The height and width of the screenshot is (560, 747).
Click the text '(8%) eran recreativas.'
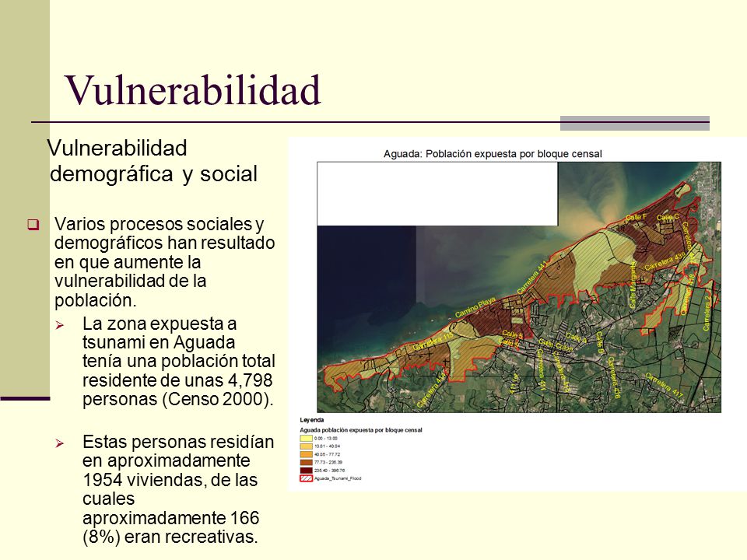[170, 537]
